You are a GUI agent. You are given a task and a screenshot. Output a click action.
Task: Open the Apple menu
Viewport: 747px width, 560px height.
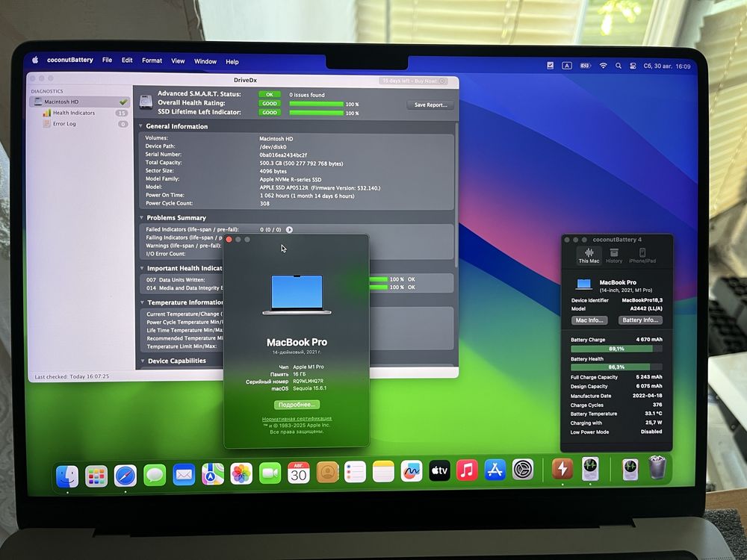click(x=35, y=60)
